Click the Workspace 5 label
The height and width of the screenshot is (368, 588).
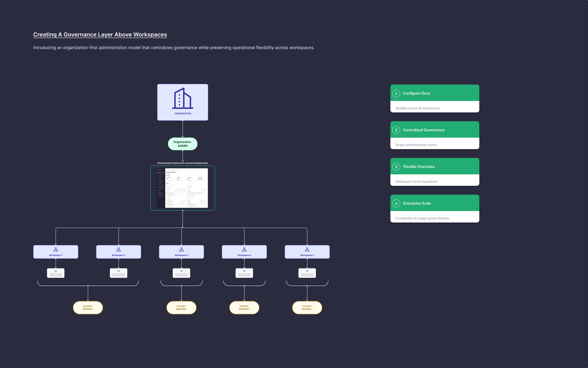(307, 255)
